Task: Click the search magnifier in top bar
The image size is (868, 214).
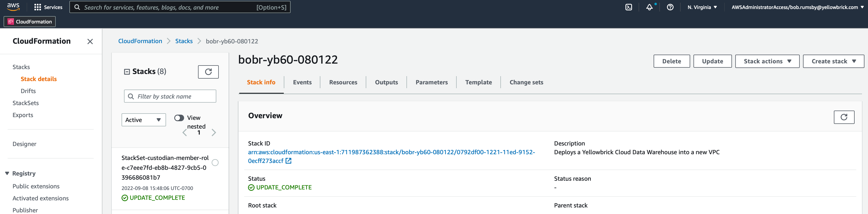Action: coord(77,7)
